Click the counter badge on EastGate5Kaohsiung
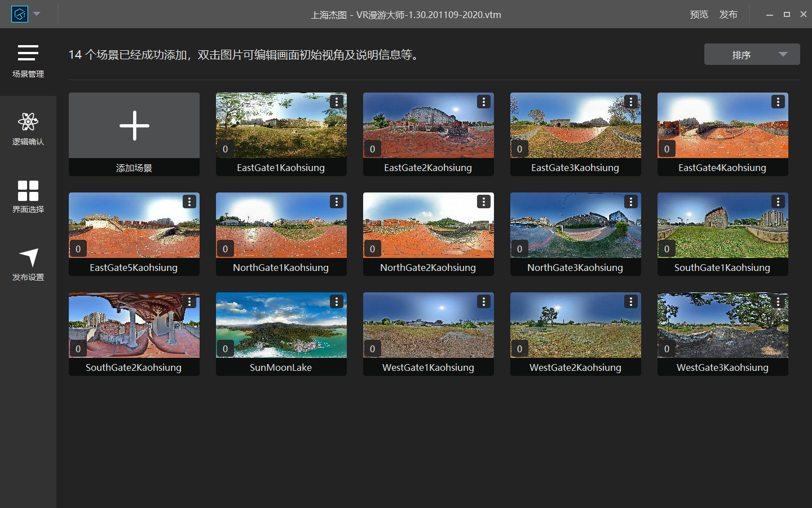 tap(78, 249)
